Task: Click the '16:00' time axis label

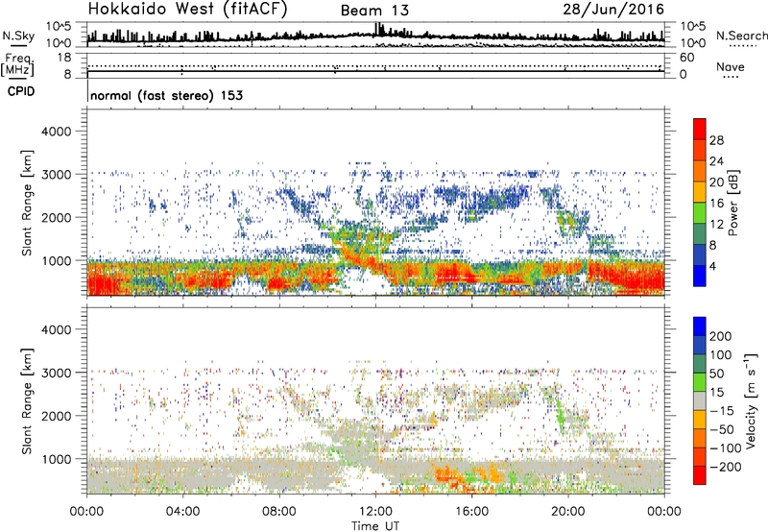Action: click(471, 512)
